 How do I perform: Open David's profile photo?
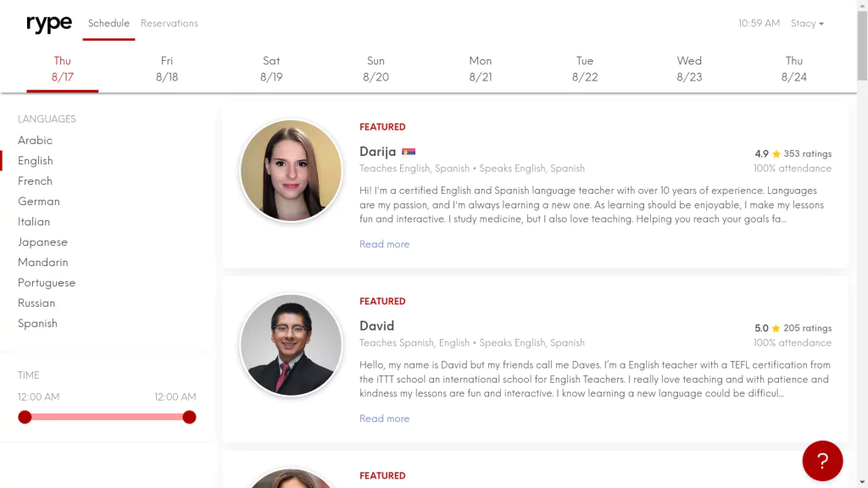point(292,345)
